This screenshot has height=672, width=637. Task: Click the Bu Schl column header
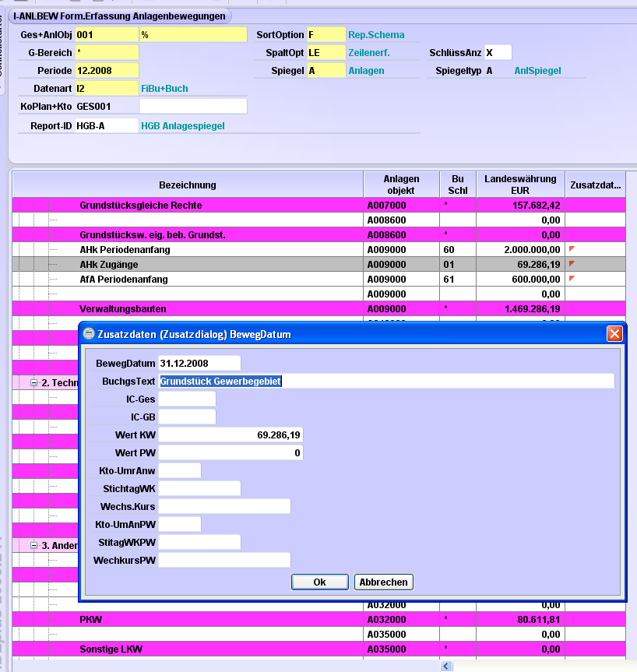[x=458, y=185]
